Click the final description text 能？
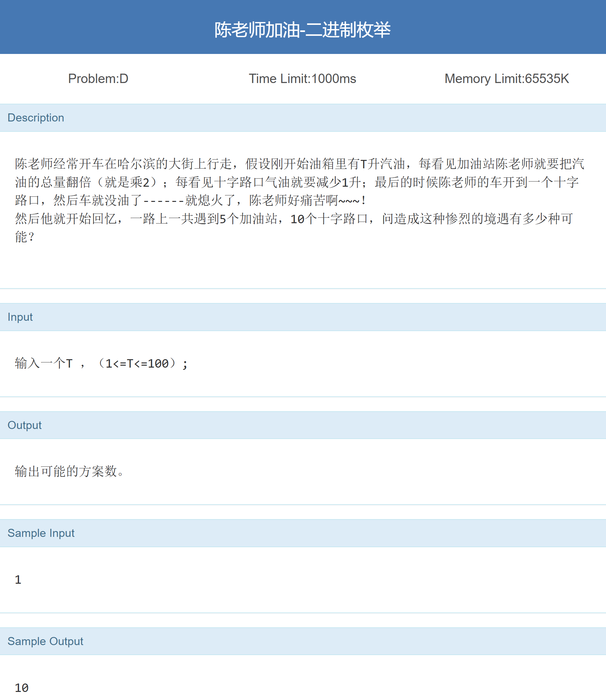The height and width of the screenshot is (700, 606). point(24,237)
